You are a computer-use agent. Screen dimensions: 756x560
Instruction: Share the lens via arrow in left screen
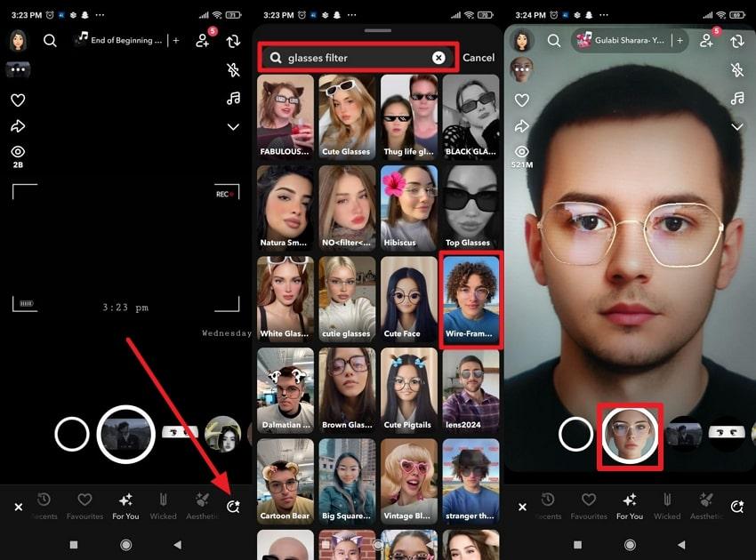pyautogui.click(x=18, y=127)
